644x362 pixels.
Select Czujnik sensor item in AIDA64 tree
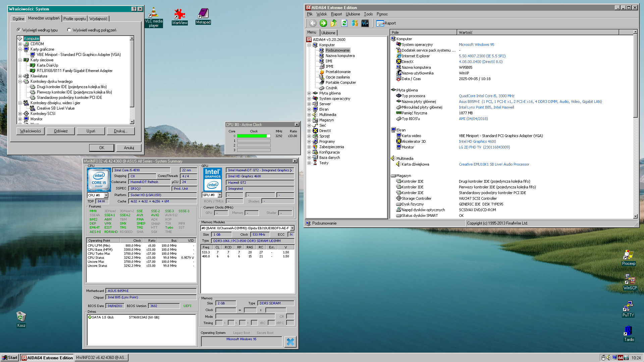click(x=331, y=88)
